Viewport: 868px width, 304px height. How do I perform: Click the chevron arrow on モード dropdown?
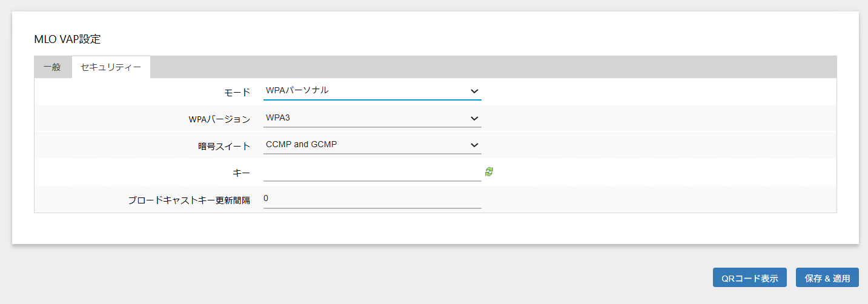point(474,91)
